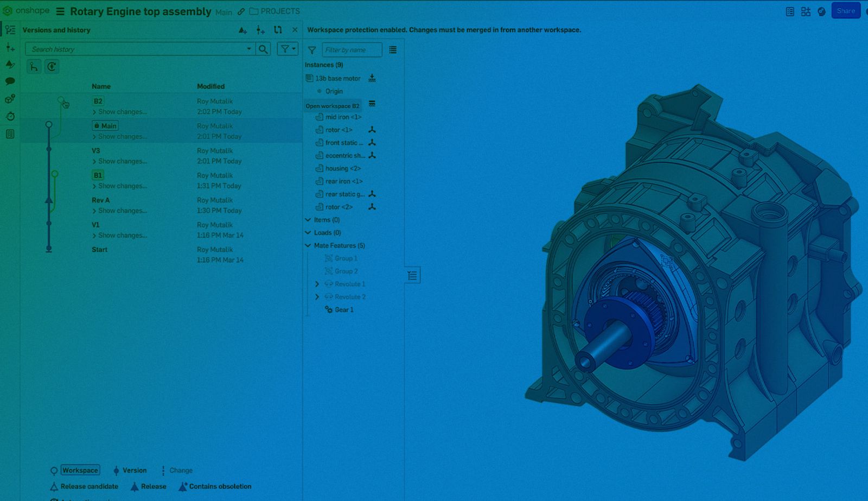Click the fix icon beside 13b base motor
The image size is (868, 501).
click(x=372, y=78)
